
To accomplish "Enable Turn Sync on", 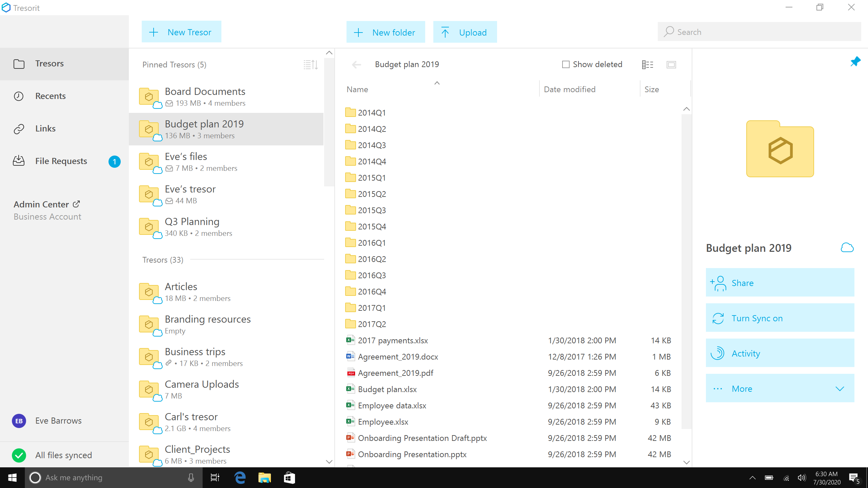I will [780, 318].
